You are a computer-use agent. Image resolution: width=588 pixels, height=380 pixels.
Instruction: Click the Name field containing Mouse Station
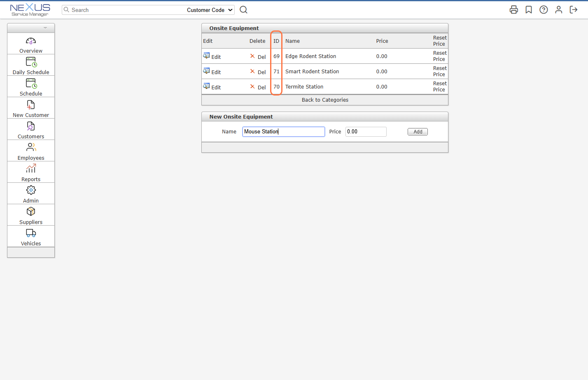pos(284,132)
